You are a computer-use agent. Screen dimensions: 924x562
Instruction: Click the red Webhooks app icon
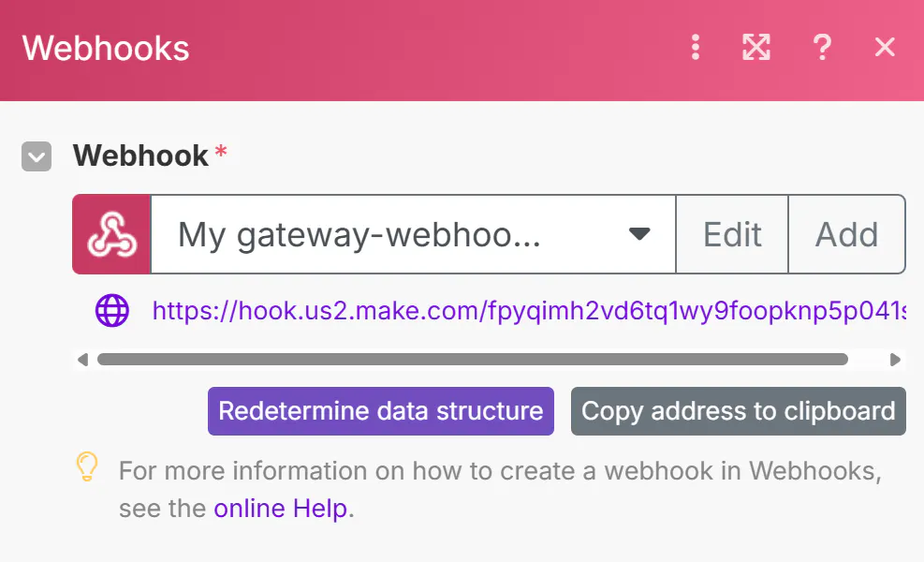pos(112,234)
